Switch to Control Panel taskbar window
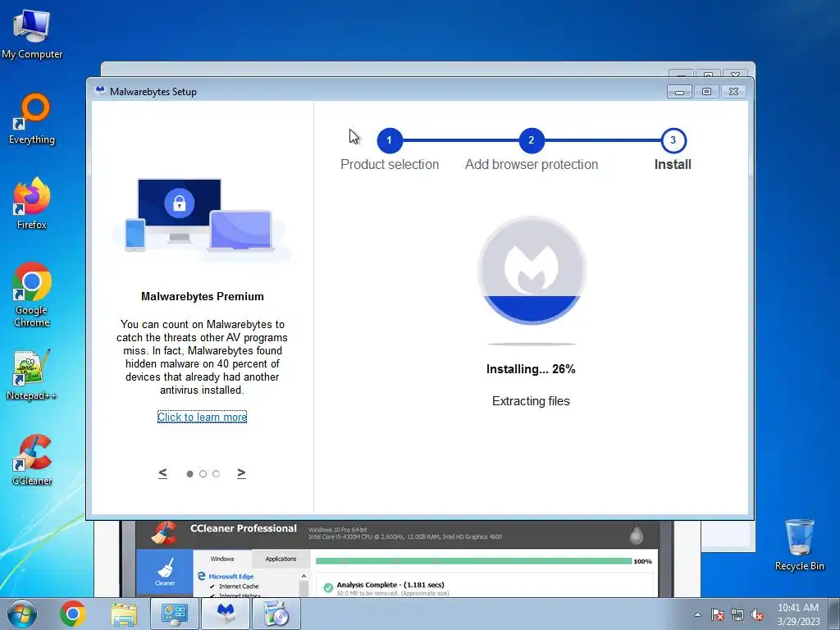Image resolution: width=840 pixels, height=630 pixels. 175,614
